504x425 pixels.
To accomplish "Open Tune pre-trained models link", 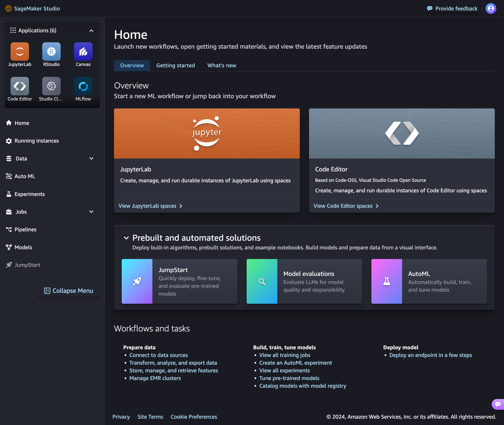I will pyautogui.click(x=289, y=378).
